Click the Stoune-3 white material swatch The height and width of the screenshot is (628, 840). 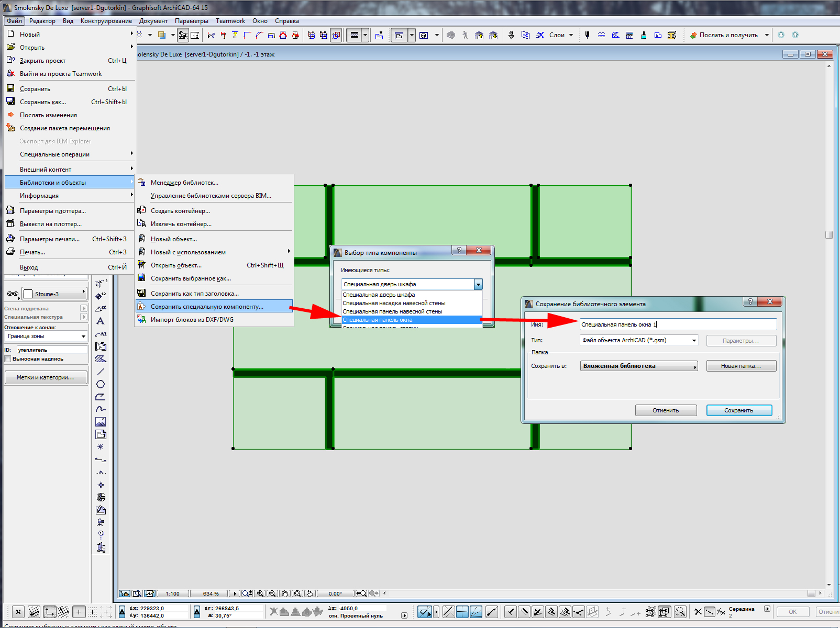click(x=28, y=294)
